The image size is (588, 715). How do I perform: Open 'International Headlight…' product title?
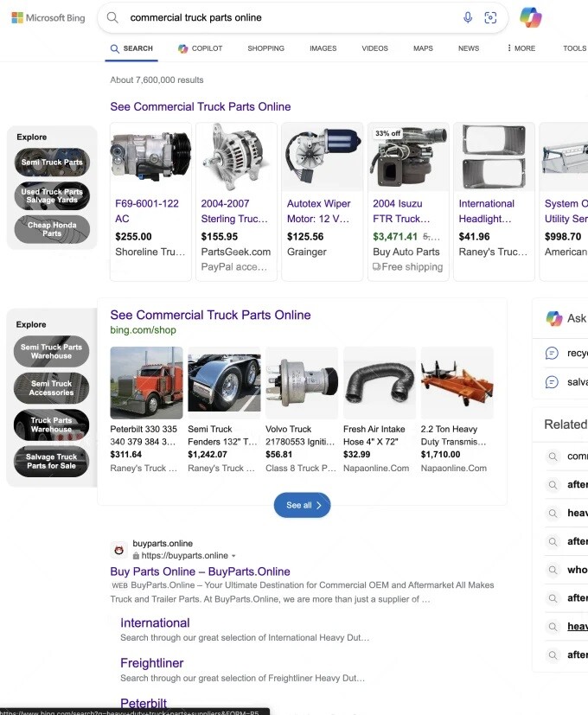[486, 211]
